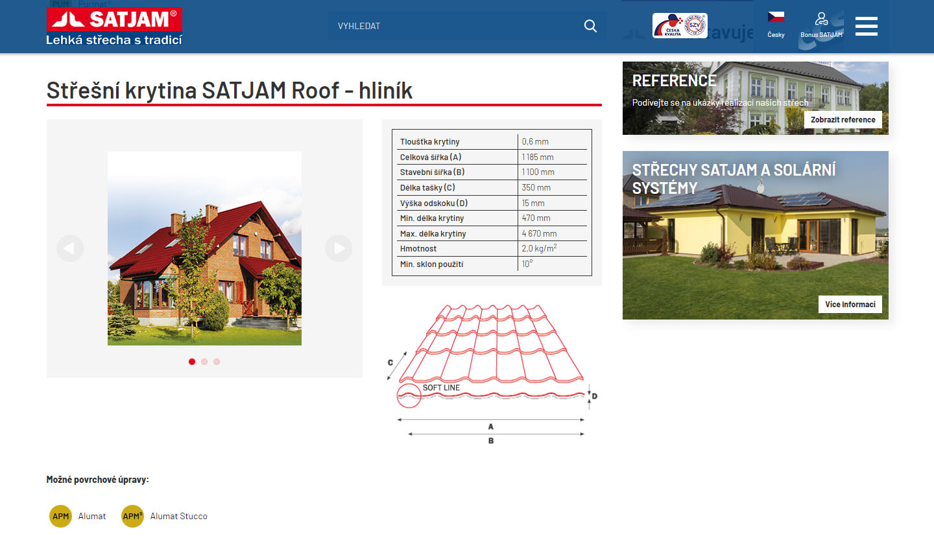Click the SATJAM logo in the header
934x560 pixels.
click(x=114, y=19)
